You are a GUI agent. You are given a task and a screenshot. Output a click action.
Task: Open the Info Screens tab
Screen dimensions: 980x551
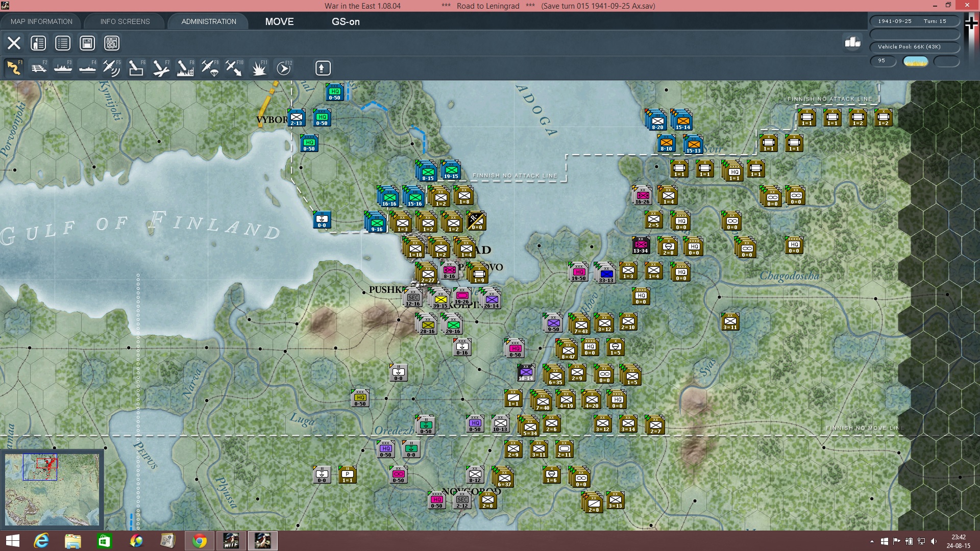(x=125, y=21)
